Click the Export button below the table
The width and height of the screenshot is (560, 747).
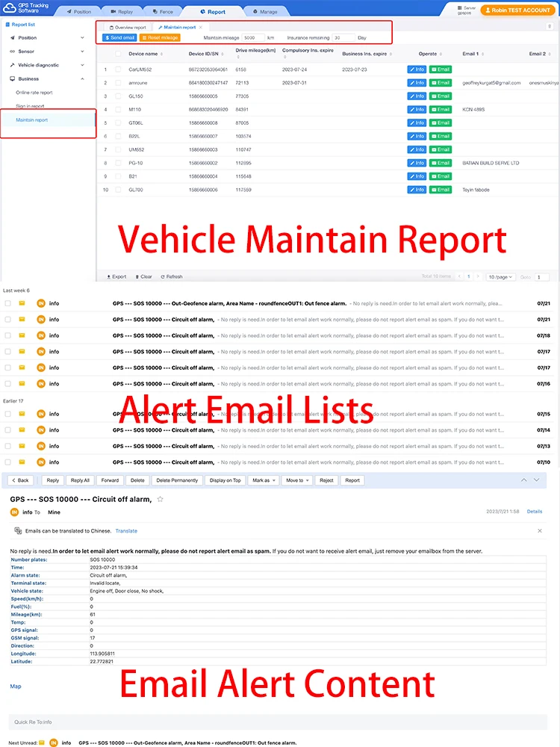[x=116, y=276]
